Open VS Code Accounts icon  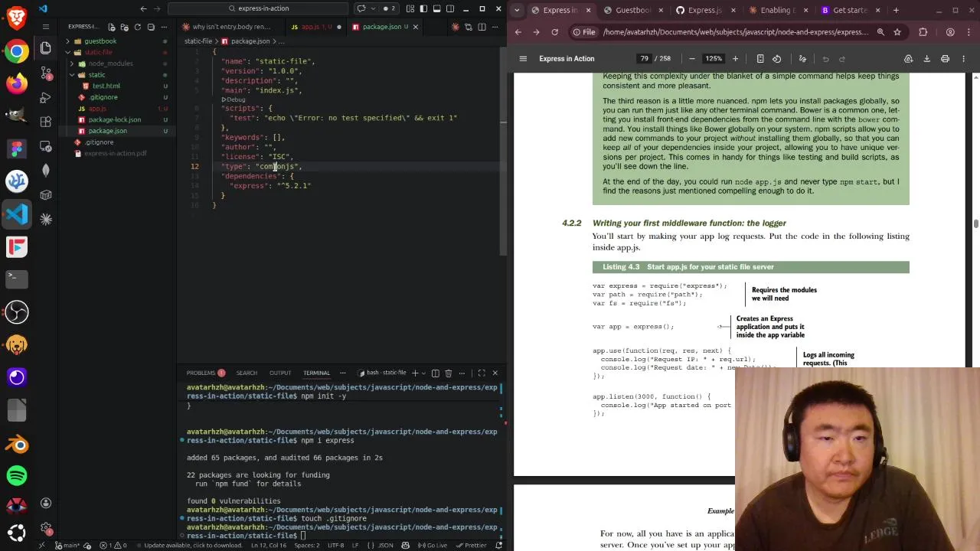click(x=46, y=503)
